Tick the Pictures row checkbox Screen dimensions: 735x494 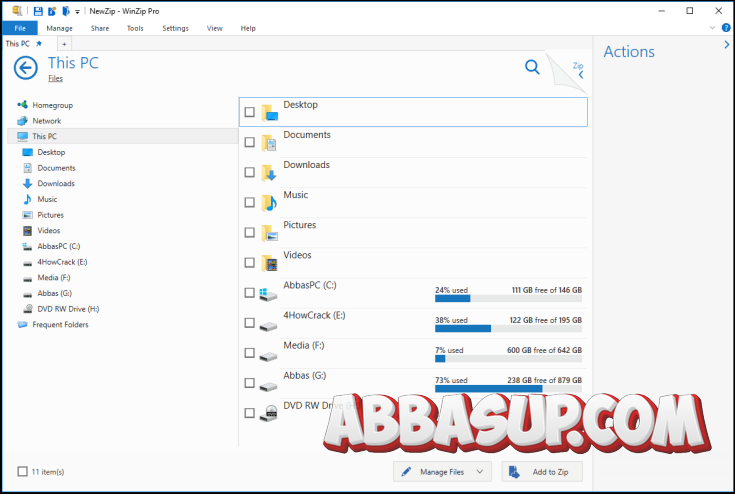(x=249, y=232)
